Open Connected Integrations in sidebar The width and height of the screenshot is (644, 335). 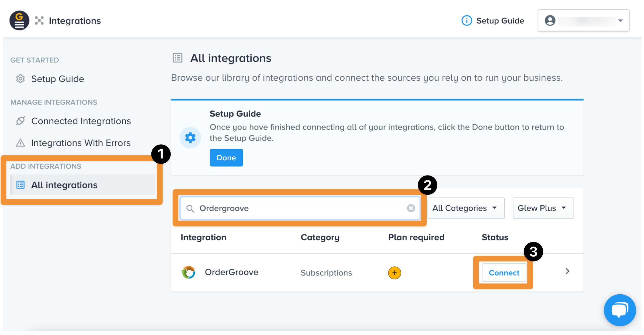(x=81, y=121)
